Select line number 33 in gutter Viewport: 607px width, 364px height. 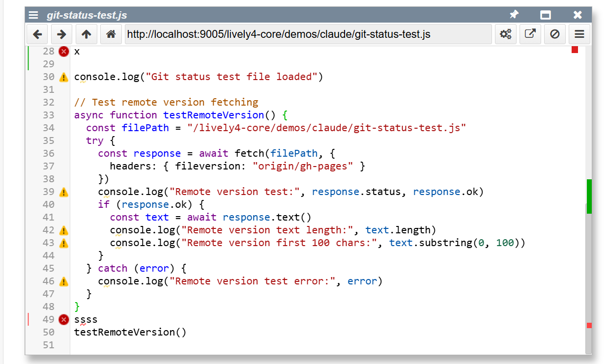(x=49, y=115)
